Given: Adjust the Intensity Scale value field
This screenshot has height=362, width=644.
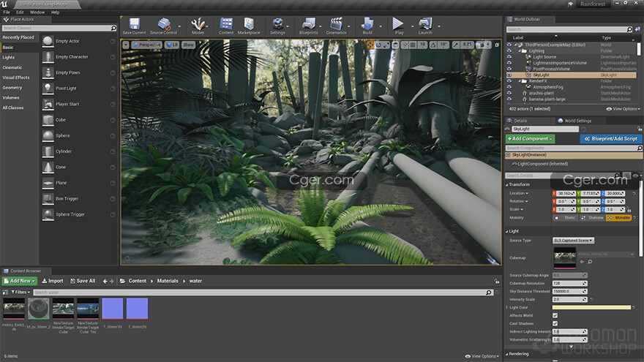Looking at the screenshot, I should 569,299.
